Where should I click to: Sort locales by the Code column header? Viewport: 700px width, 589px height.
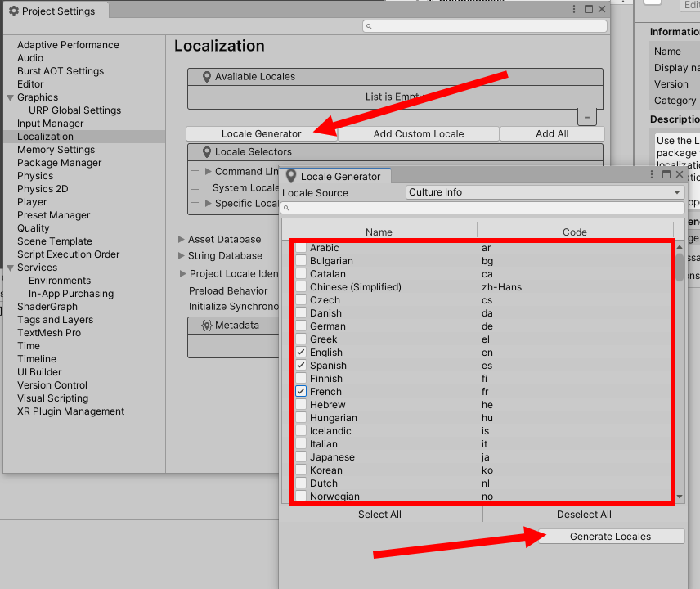[x=575, y=232]
